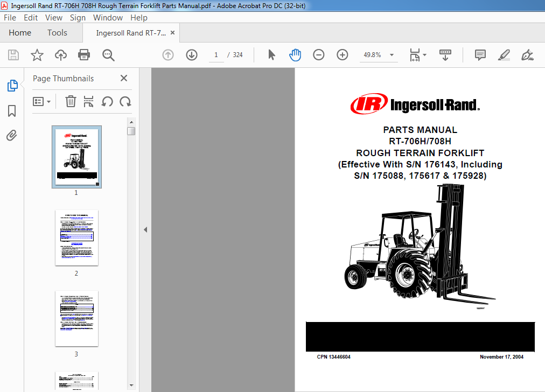
Task: Go to previous page with up arrow
Action: coord(168,55)
